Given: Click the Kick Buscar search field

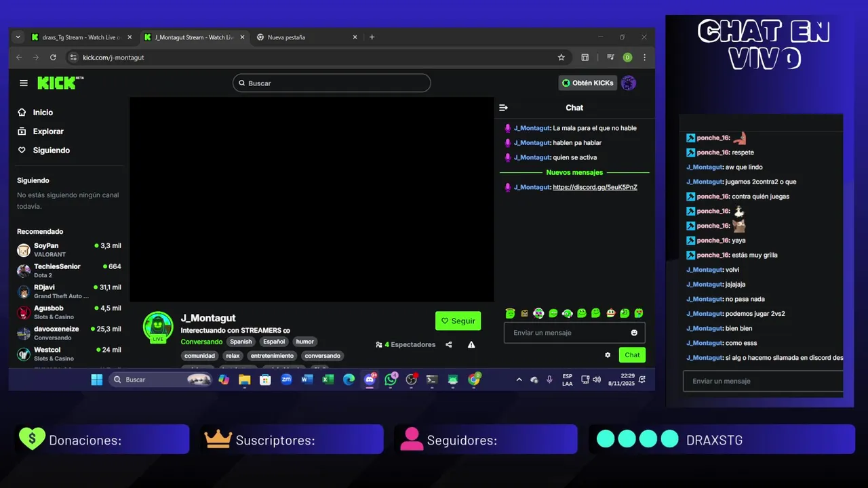Looking at the screenshot, I should [x=332, y=83].
